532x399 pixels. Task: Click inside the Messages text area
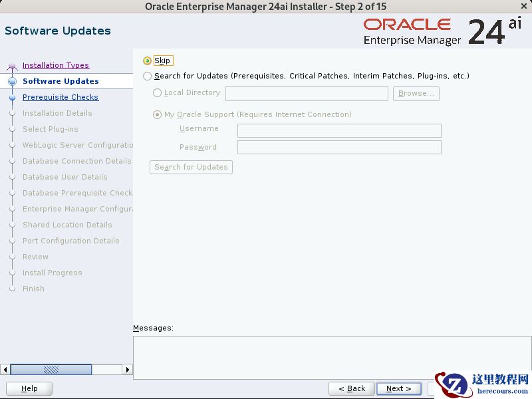(332, 358)
